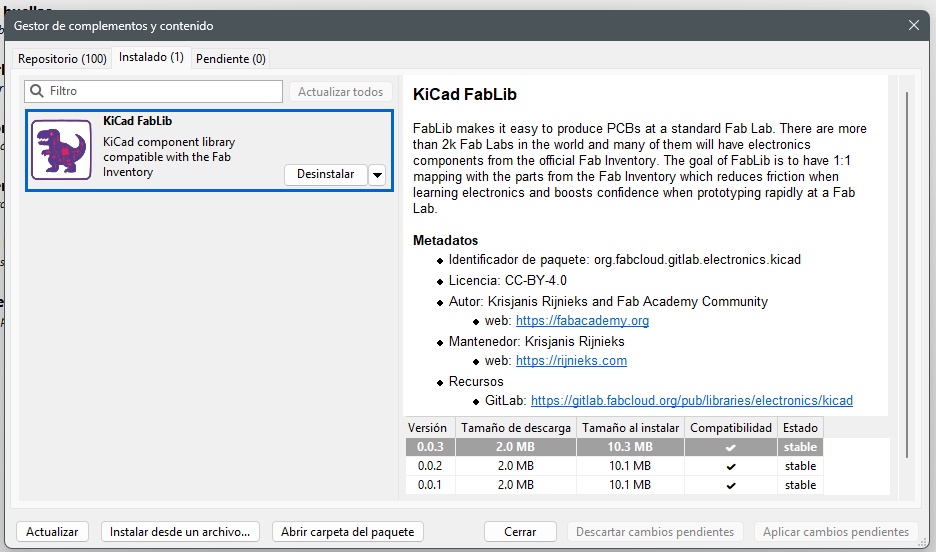Viewport: 936px width, 552px height.
Task: Open package folder with Abrir carpeta button
Action: tap(347, 532)
